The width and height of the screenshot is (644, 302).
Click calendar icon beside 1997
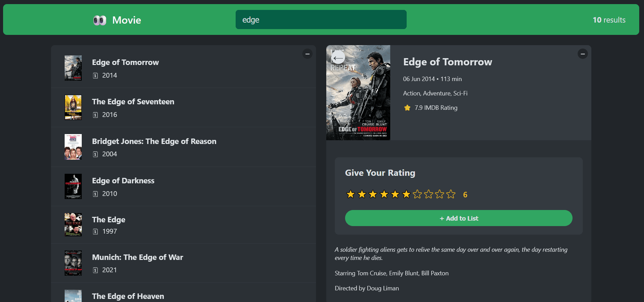95,232
